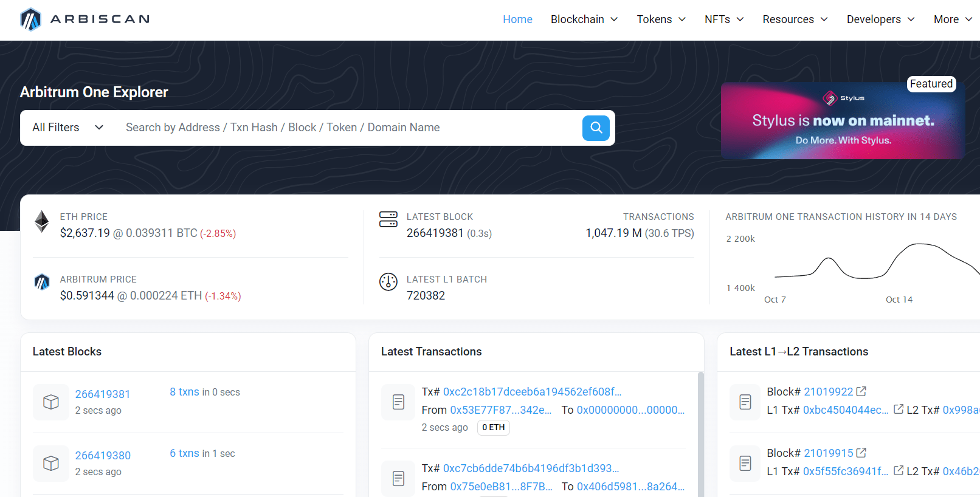Viewport: 980px width, 497px height.
Task: Click the search input field
Action: click(350, 128)
